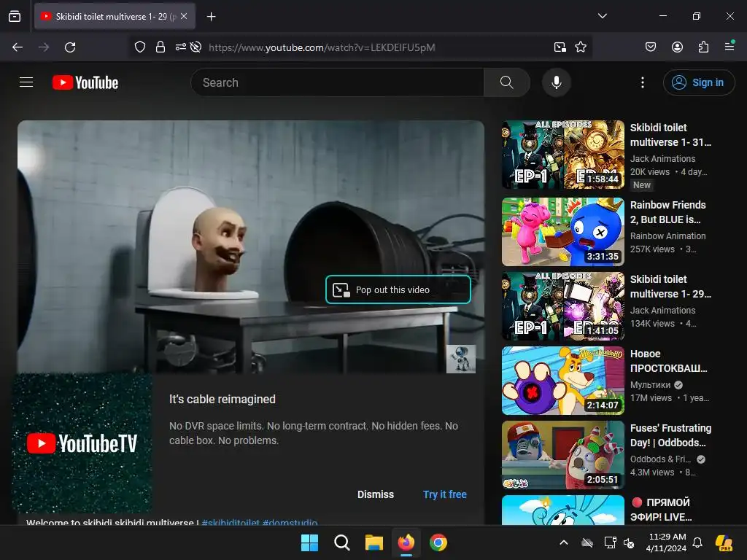Open Skibidi toilet multiverse 1-31 thumbnail
The width and height of the screenshot is (747, 560).
(562, 155)
